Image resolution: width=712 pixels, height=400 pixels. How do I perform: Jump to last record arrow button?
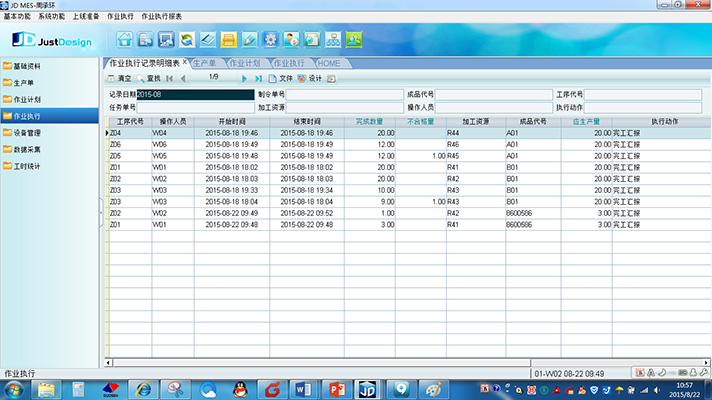pyautogui.click(x=258, y=79)
